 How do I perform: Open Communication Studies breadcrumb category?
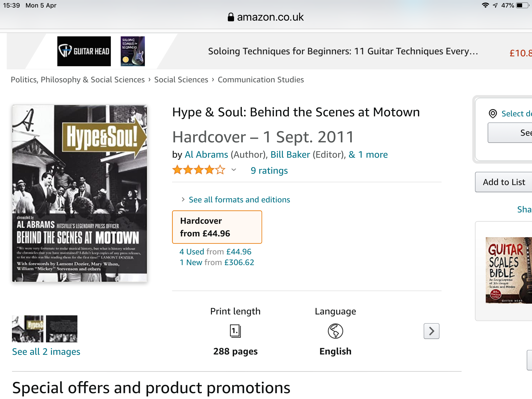tap(261, 80)
